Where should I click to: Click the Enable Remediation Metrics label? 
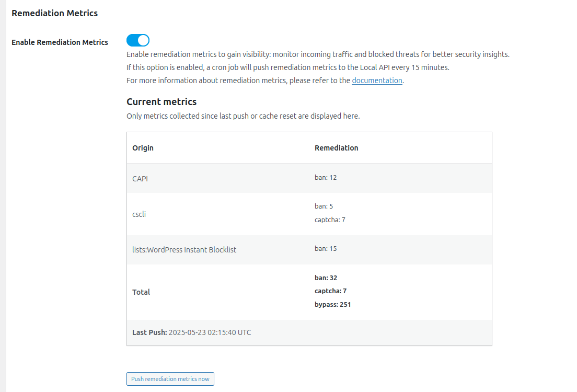point(60,42)
